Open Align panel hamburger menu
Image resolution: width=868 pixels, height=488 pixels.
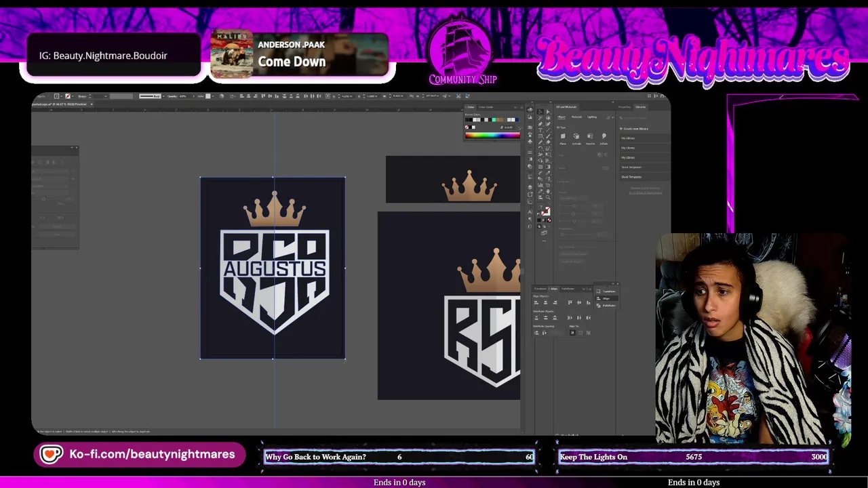click(x=590, y=289)
